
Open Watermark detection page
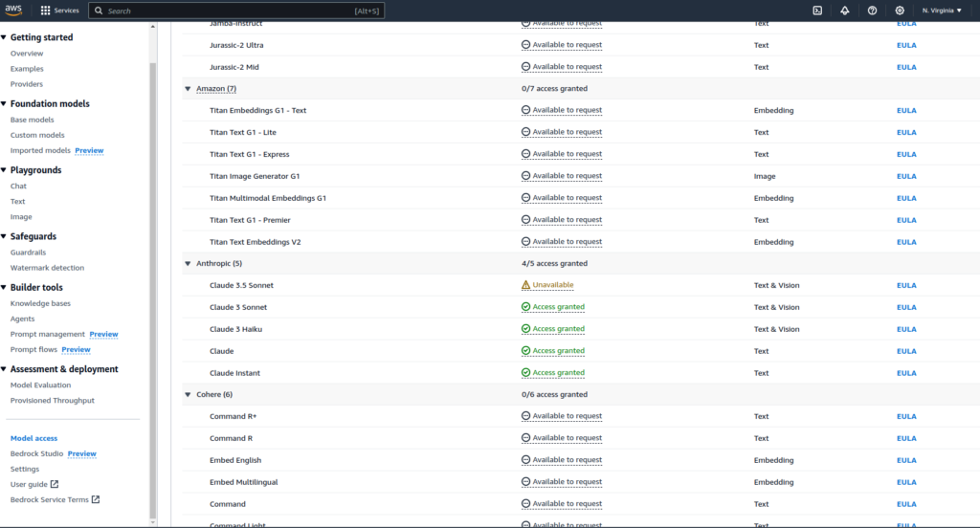point(47,268)
